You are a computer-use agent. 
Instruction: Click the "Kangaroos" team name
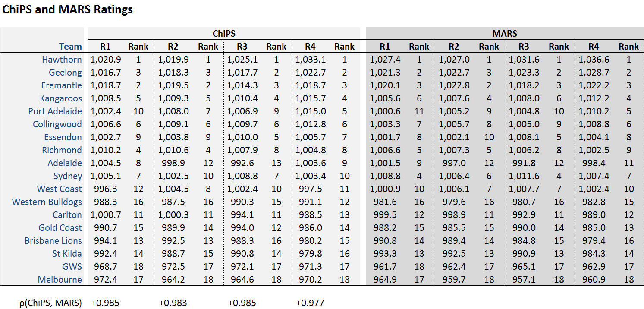[x=61, y=98]
